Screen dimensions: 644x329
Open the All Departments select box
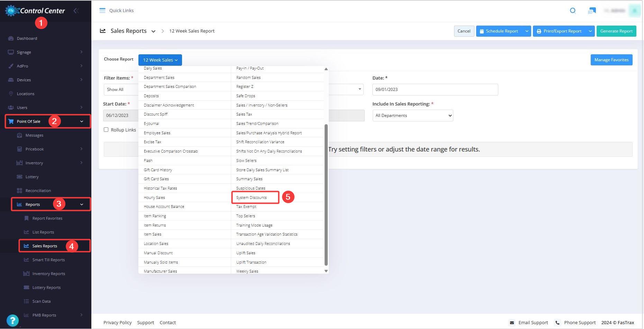(x=413, y=116)
